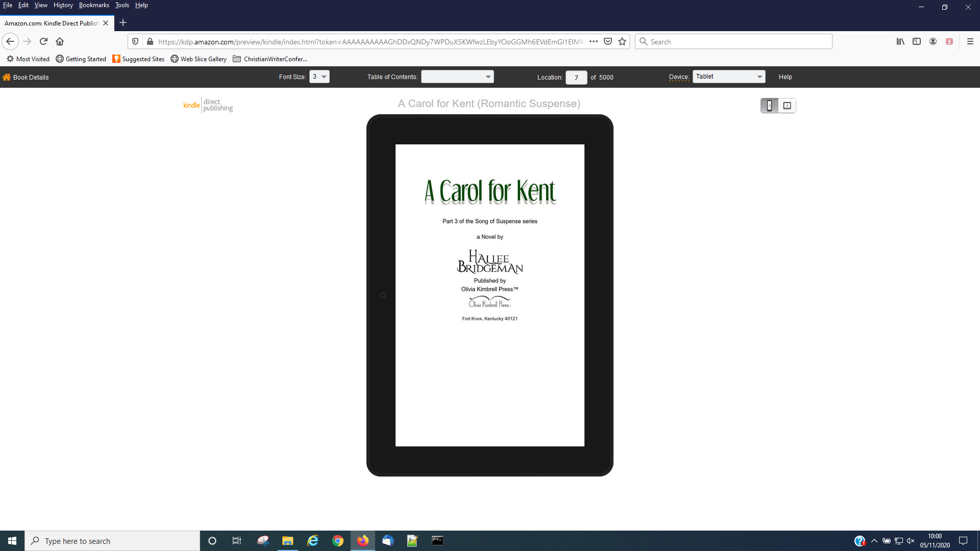Expand the Table of Contents dropdown

[x=457, y=77]
